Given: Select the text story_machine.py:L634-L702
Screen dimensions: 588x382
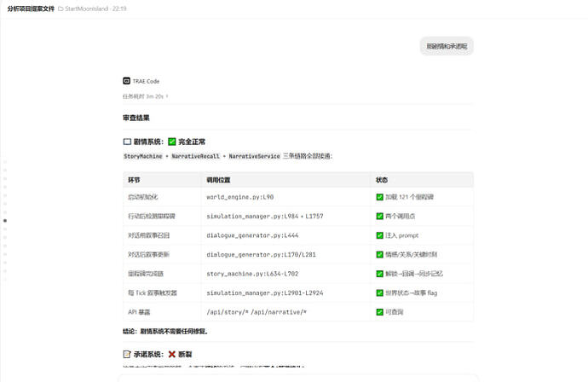Looking at the screenshot, I should [x=252, y=274].
